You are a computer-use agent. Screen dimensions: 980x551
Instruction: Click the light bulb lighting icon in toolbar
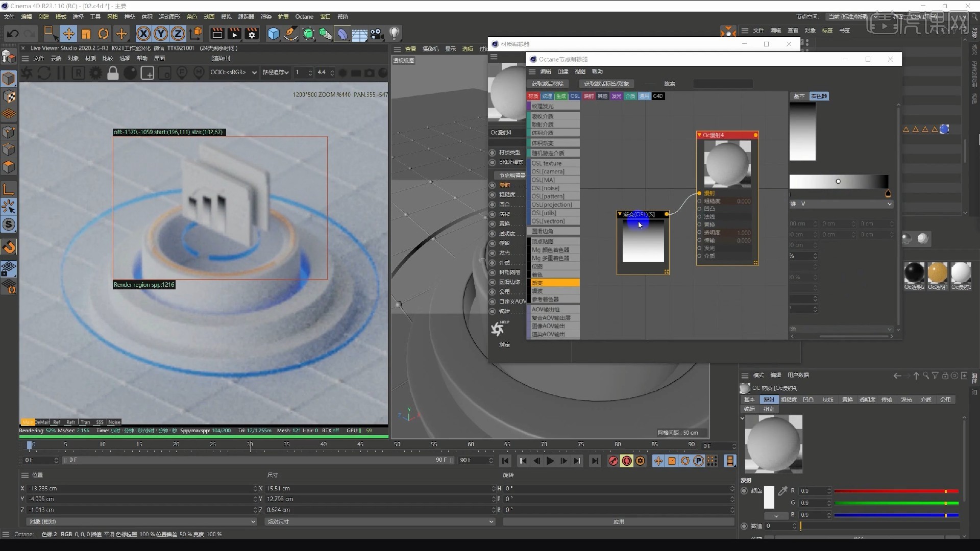coord(394,34)
